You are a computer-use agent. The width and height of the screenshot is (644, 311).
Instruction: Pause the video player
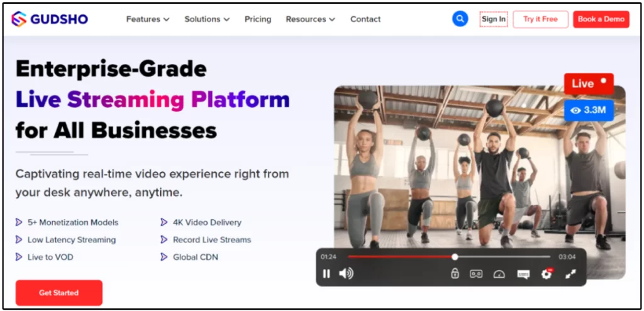(326, 274)
